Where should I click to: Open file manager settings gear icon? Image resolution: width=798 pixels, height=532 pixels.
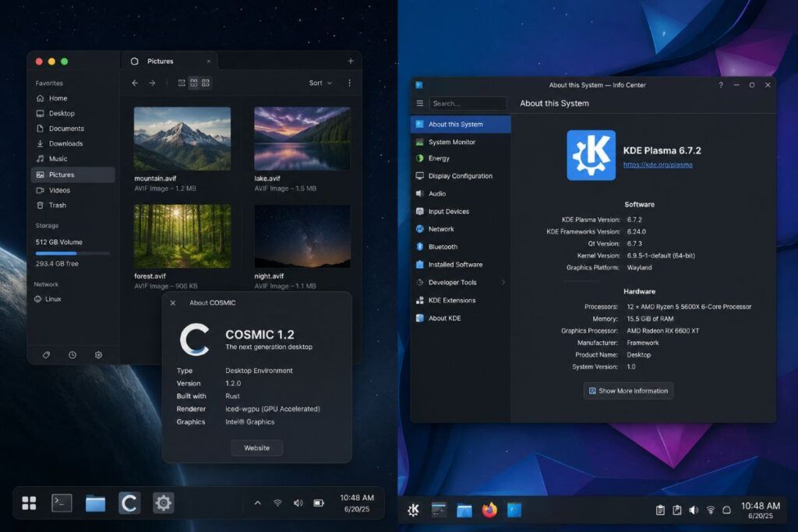[98, 355]
